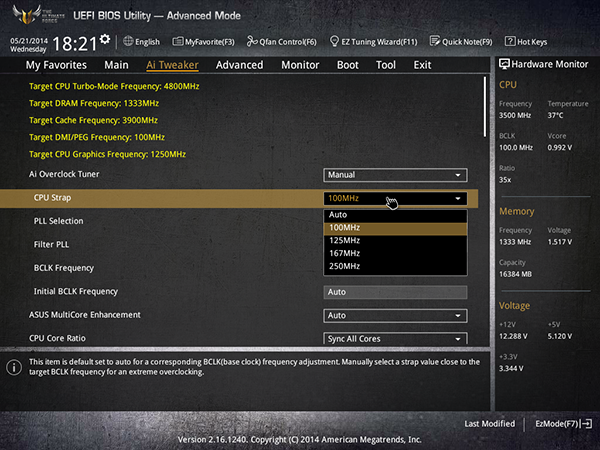
Task: Click memory capacity 16384 MB
Action: pyautogui.click(x=515, y=274)
